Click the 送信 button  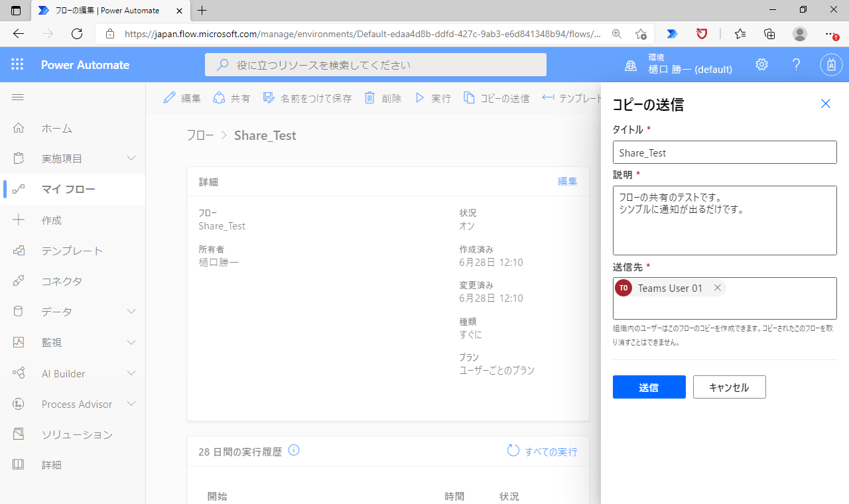click(x=649, y=387)
